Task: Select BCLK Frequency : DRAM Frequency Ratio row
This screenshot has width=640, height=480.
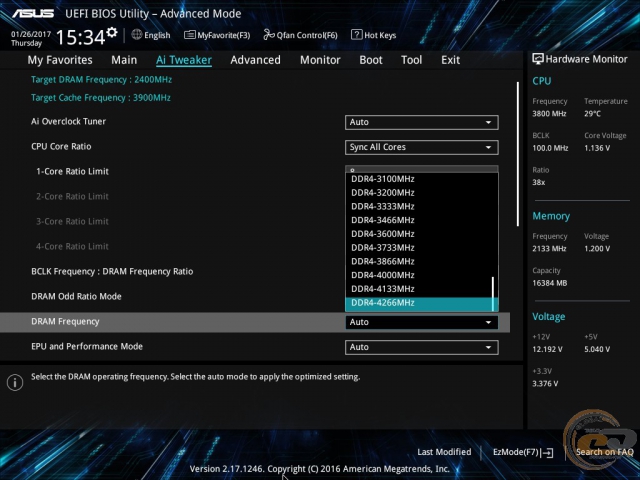Action: (x=112, y=271)
